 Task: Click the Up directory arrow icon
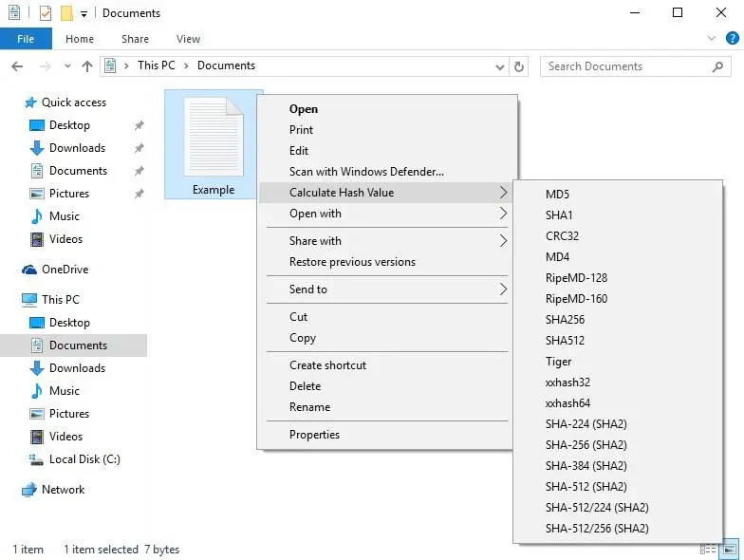pyautogui.click(x=87, y=66)
